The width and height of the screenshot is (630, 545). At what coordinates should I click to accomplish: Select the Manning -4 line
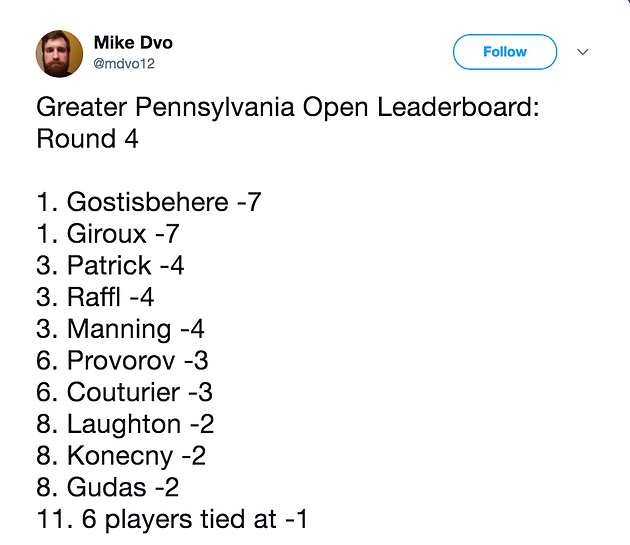click(x=120, y=329)
